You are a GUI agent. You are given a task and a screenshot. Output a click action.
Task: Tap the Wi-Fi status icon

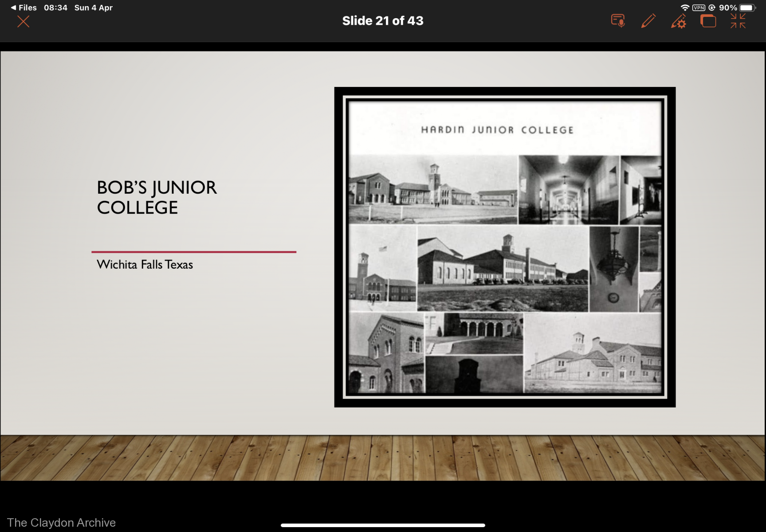coord(684,8)
